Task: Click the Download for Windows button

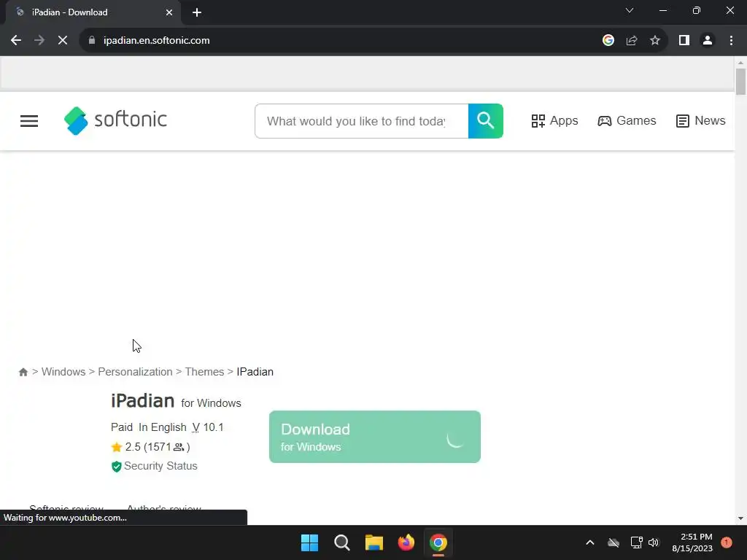Action: point(375,437)
